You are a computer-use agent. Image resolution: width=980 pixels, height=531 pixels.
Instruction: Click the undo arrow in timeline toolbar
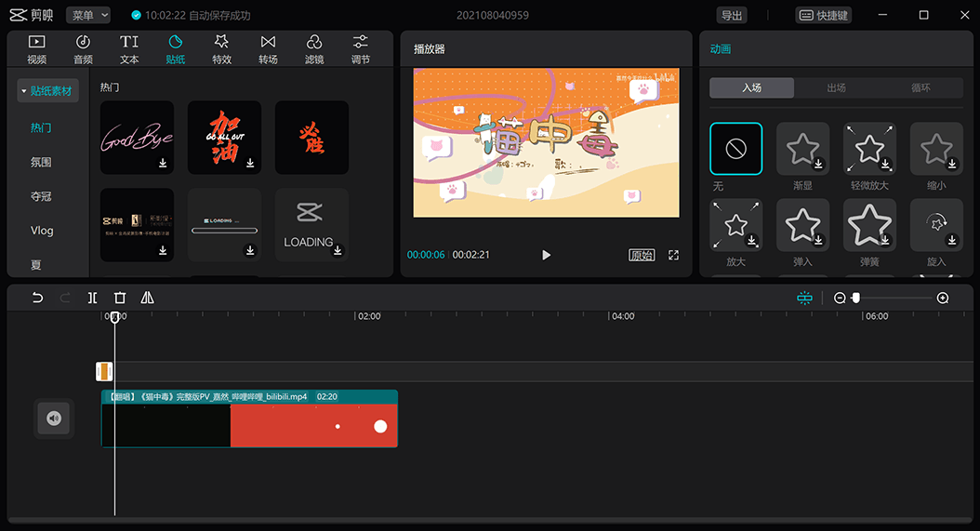tap(37, 298)
